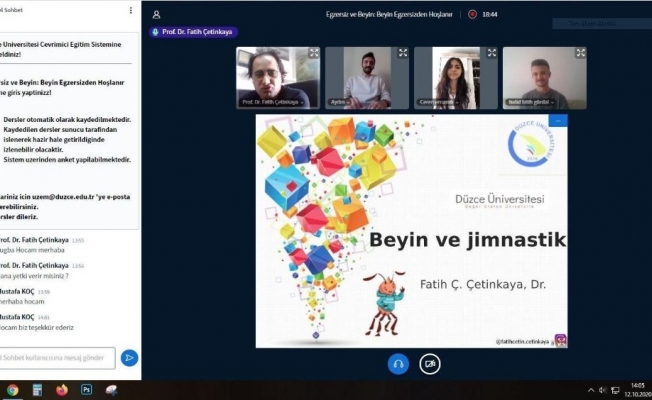
Task: Open Chrome from the Windows taskbar
Action: click(12, 389)
